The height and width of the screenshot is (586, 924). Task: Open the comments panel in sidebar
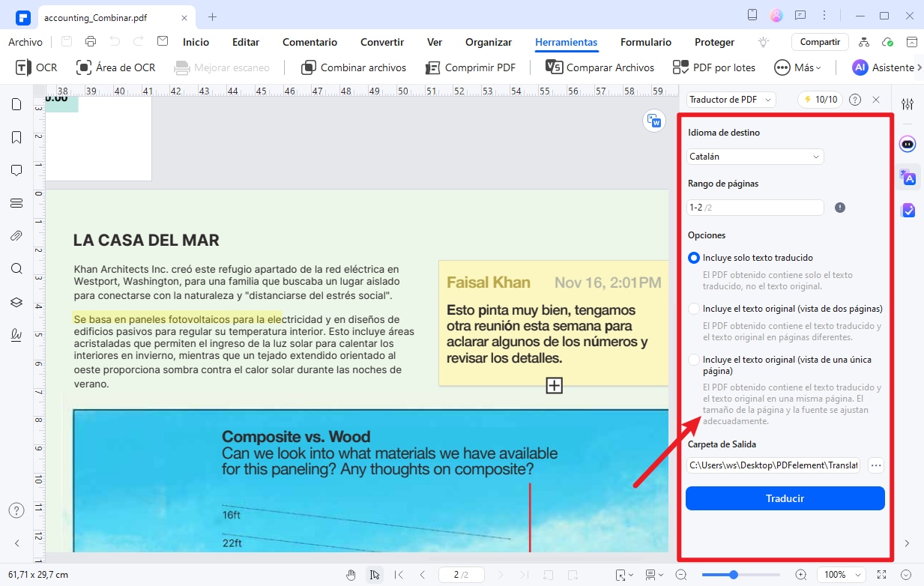(x=16, y=170)
